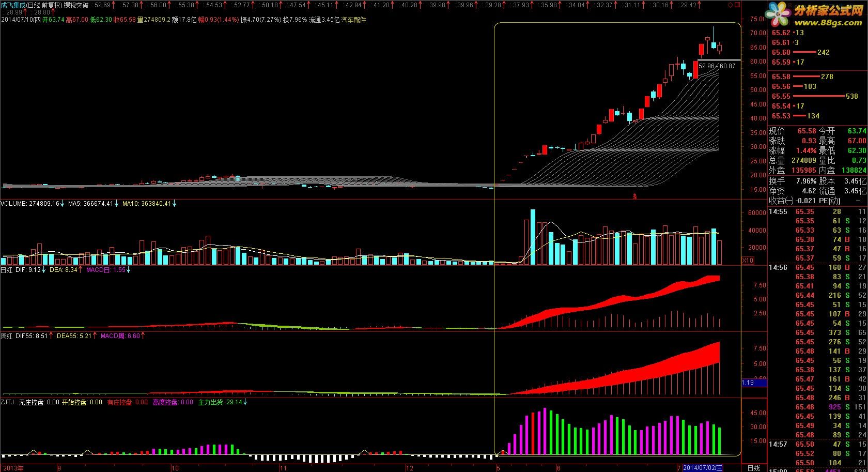Click the 内盘 138824 quote field
The image size is (868, 472).
[x=842, y=170]
